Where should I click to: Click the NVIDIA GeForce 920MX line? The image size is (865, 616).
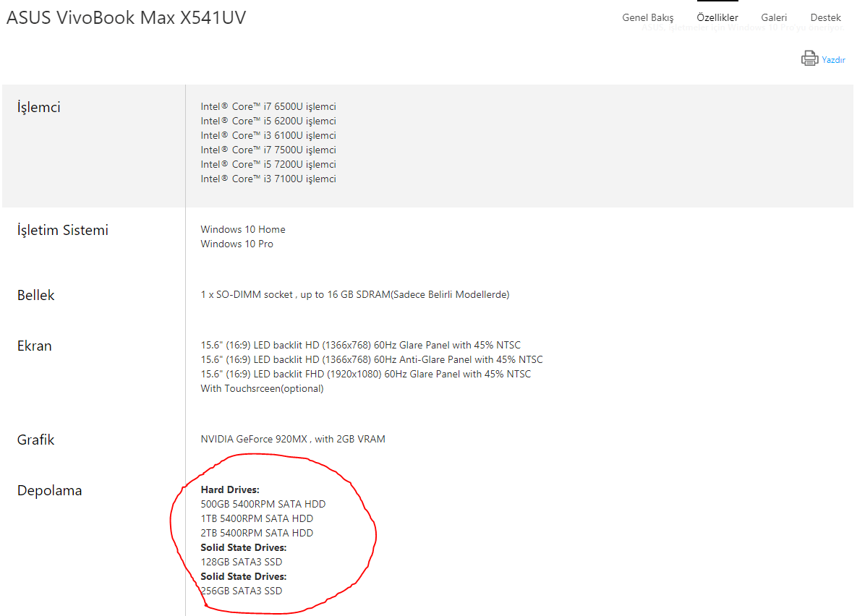[x=293, y=439]
